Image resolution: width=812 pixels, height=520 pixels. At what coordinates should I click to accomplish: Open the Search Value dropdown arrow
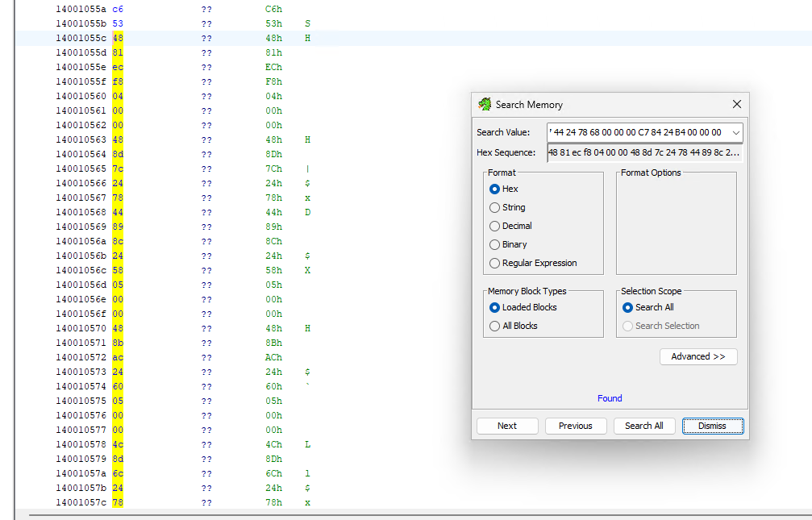pos(735,132)
